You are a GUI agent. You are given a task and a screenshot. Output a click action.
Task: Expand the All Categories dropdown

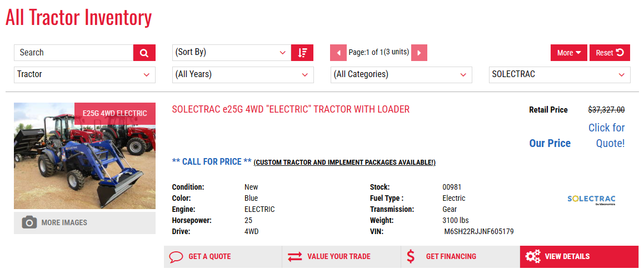pos(401,74)
